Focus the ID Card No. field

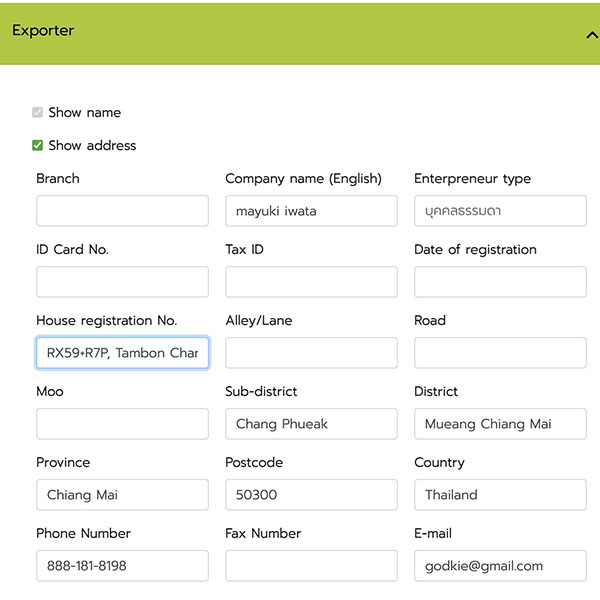click(122, 282)
